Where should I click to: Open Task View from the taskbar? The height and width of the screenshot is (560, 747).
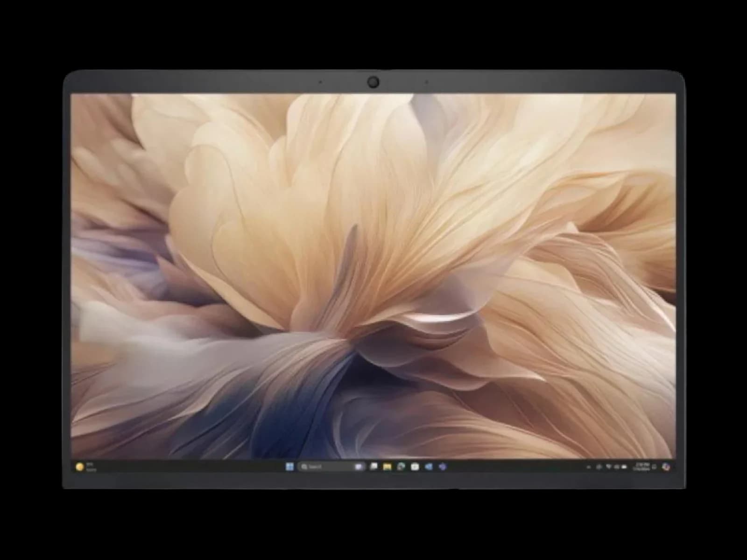[x=373, y=466]
